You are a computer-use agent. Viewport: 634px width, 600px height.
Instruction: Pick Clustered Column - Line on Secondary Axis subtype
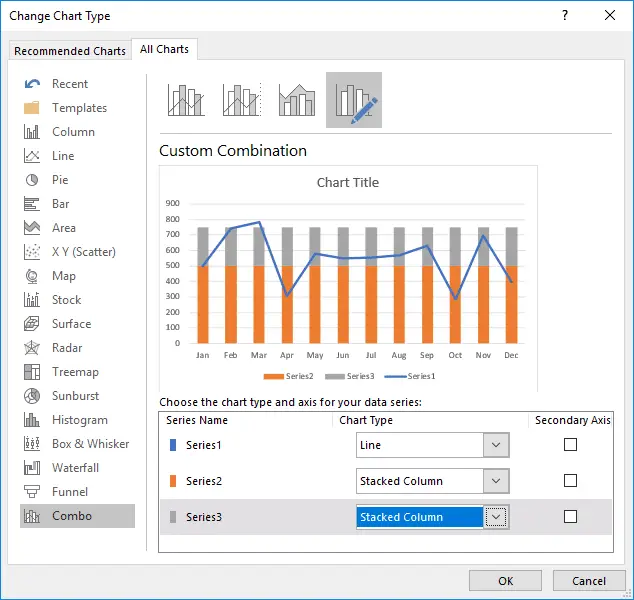[242, 100]
